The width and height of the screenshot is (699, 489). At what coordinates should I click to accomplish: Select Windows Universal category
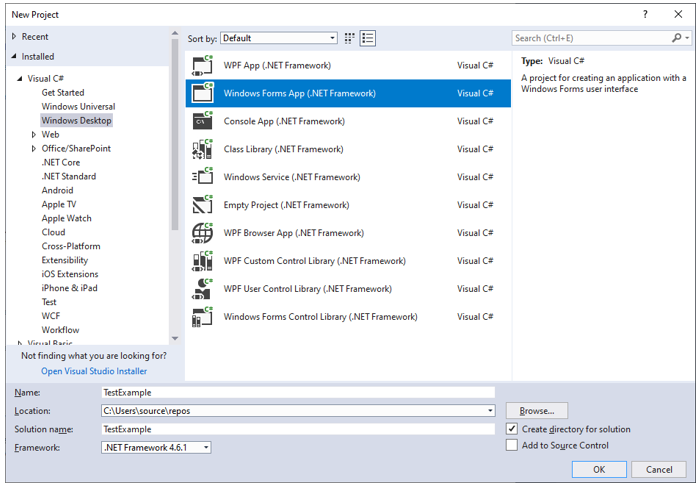pyautogui.click(x=78, y=107)
